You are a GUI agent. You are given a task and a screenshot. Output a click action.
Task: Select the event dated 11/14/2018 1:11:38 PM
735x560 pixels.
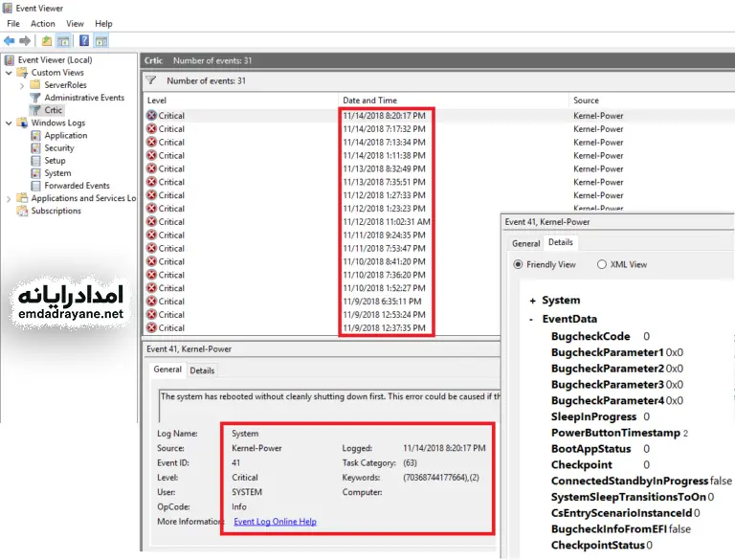tap(384, 155)
